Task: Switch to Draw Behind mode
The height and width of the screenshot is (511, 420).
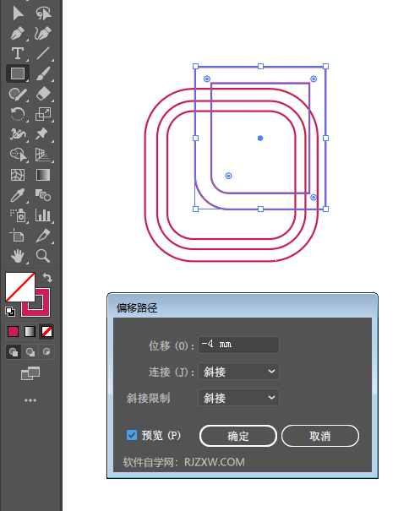Action: [30, 352]
